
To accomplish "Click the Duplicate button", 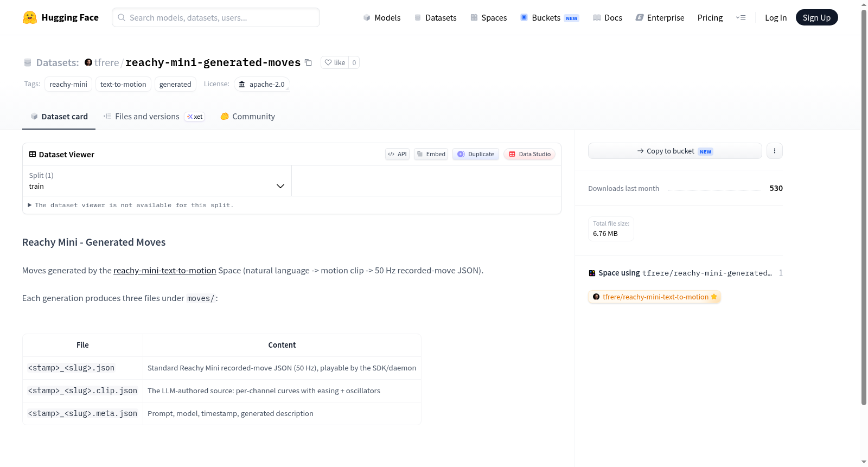I will tap(476, 154).
